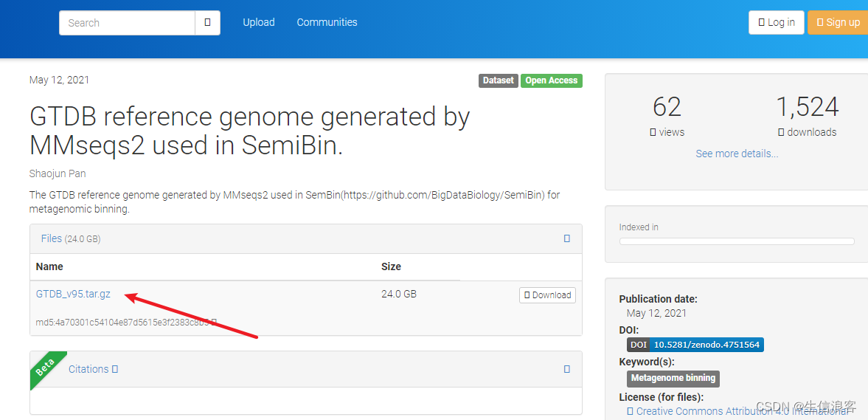Click the downloads icon in stats
The image size is (868, 420).
781,132
